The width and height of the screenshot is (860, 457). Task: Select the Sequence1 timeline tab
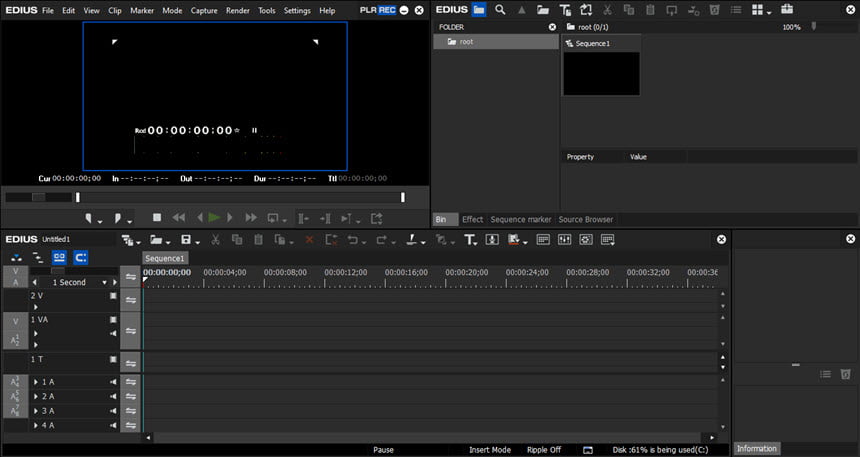tap(165, 258)
